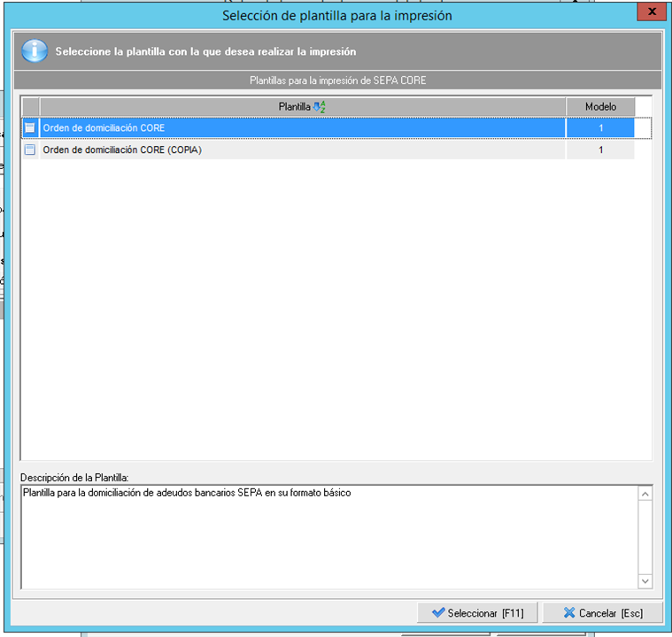Click the A-Z sort icon beside Plantilla

(x=320, y=107)
